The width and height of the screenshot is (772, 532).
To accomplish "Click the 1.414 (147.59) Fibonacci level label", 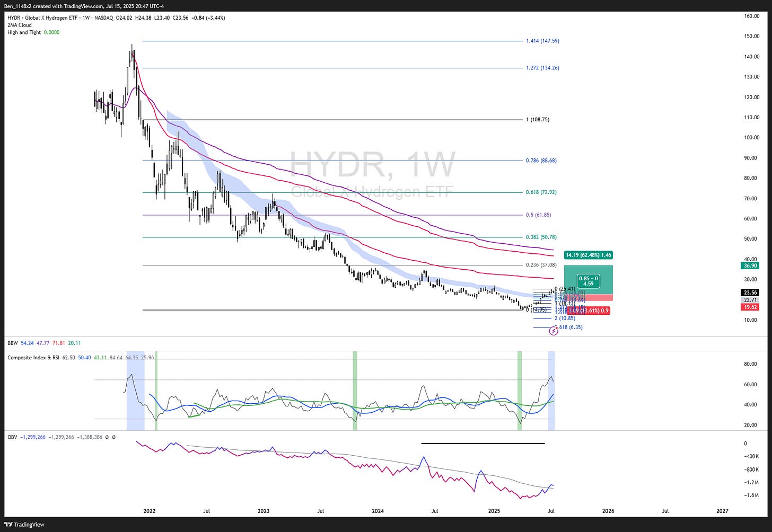I will pyautogui.click(x=542, y=41).
